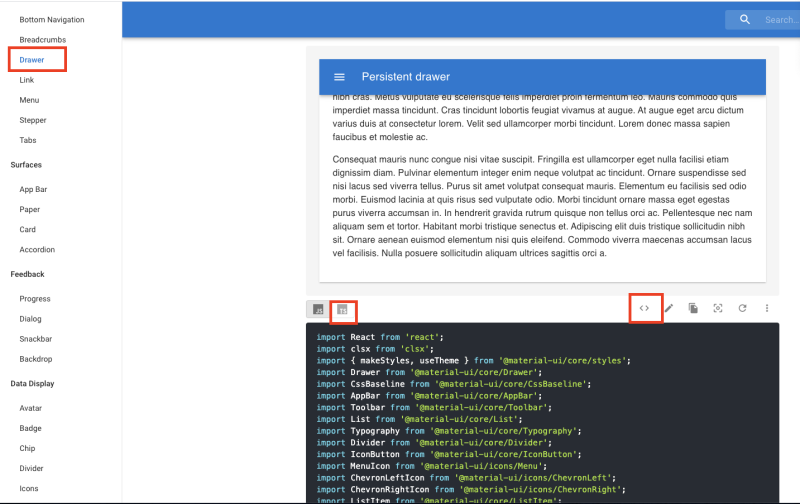Switch code view to JavaScript (JS)
800x504 pixels.
click(x=318, y=309)
